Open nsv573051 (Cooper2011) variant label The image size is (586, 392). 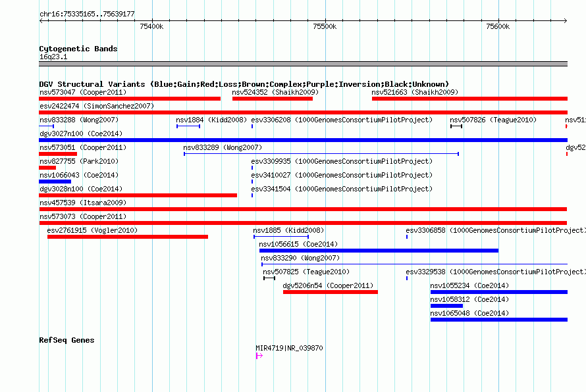click(83, 147)
